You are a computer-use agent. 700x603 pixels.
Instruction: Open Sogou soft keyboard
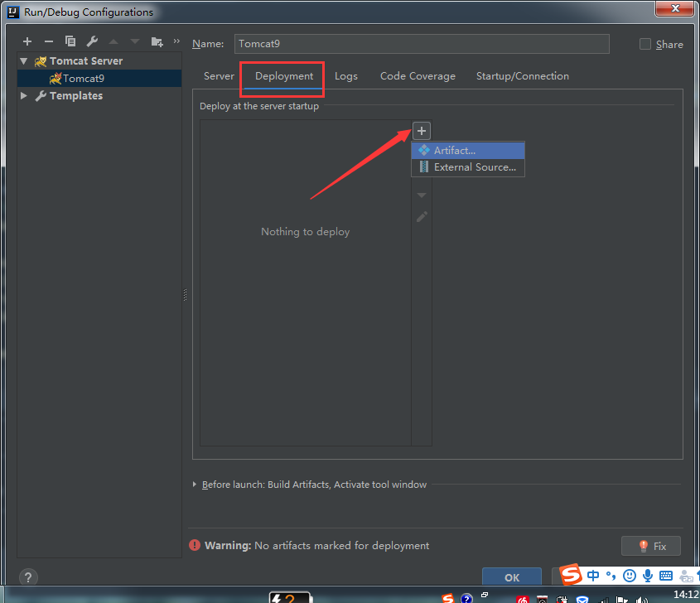[x=666, y=576]
